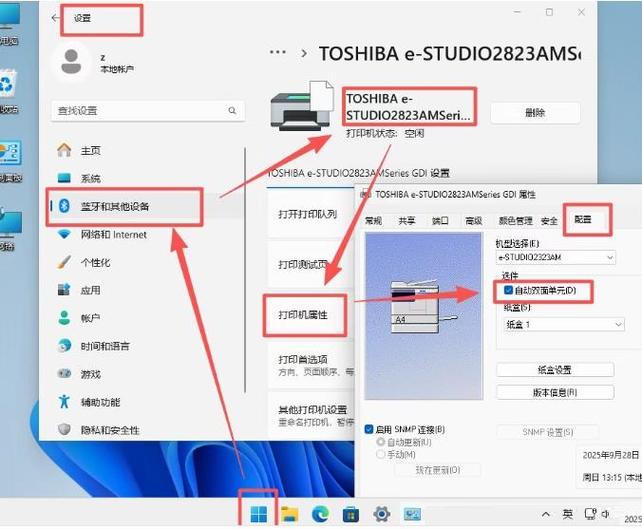
Task: Click the volume icon in tray
Action: pos(606,513)
